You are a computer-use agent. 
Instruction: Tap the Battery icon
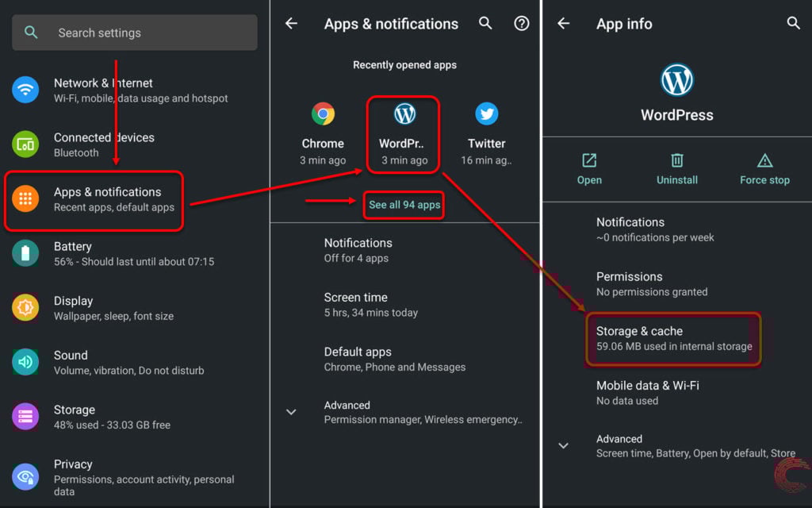click(25, 253)
